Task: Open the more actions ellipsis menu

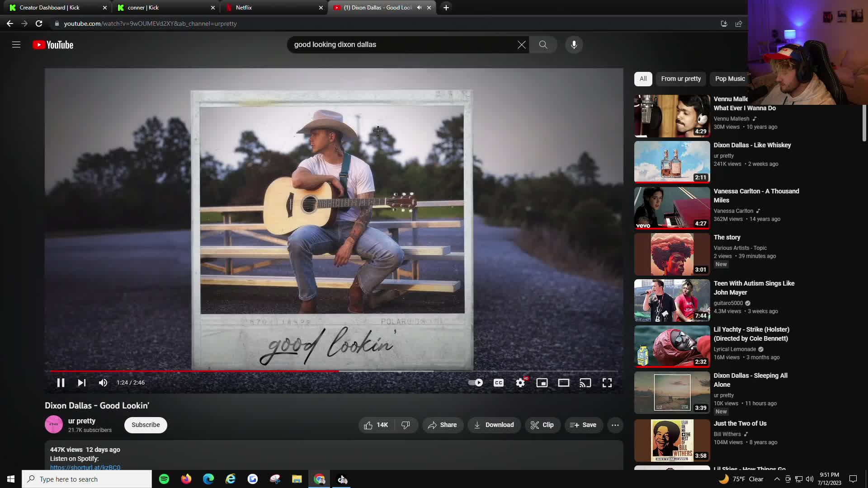Action: click(615, 425)
